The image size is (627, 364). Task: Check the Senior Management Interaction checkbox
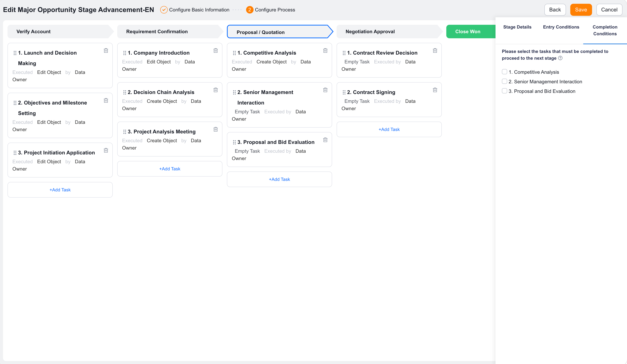[504, 81]
